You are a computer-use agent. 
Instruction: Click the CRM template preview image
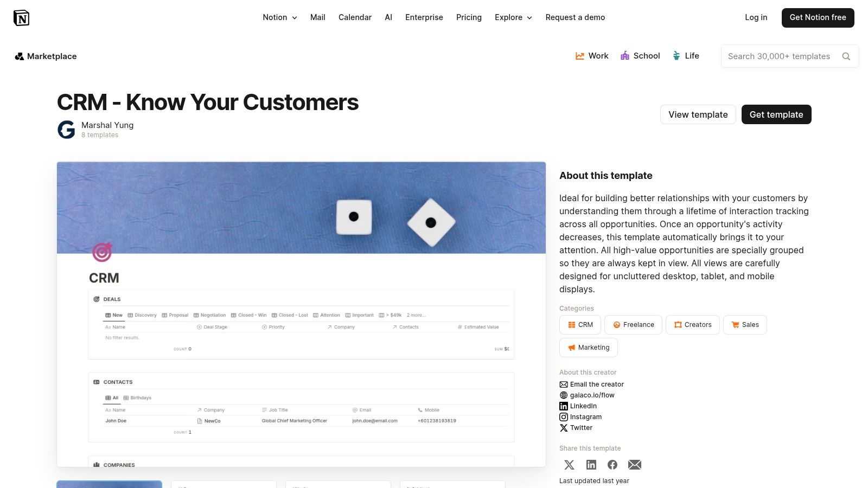tap(301, 314)
